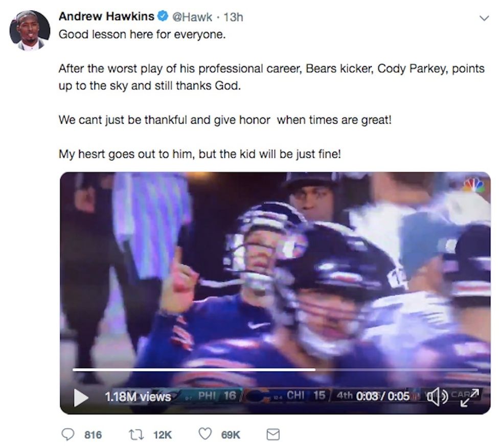Click the 816 replies count

[x=93, y=435]
